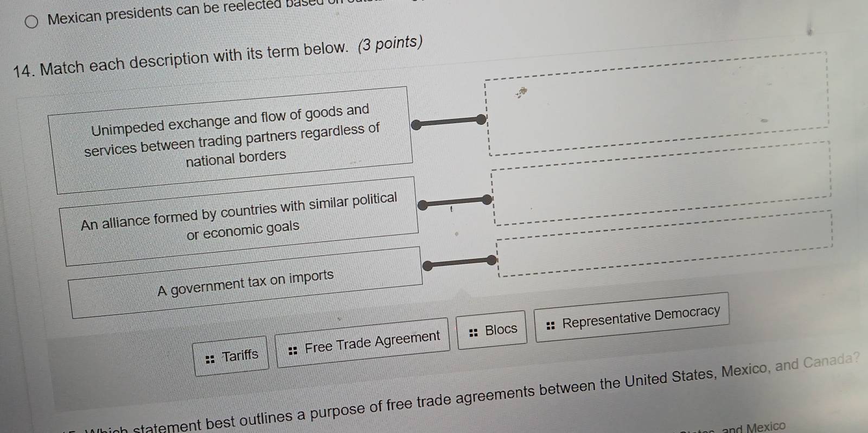868x433 pixels.
Task: Click left connector dot of government tax row
Action: pyautogui.click(x=428, y=265)
